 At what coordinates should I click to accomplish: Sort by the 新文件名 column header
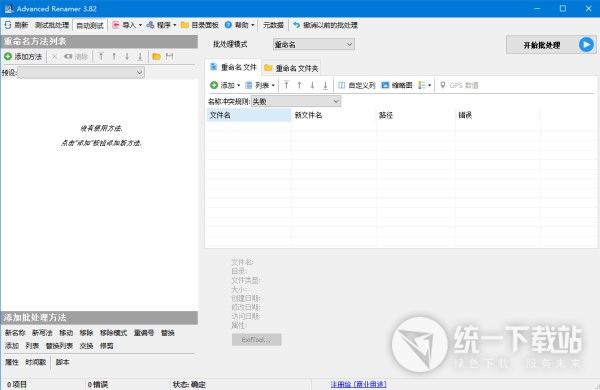coord(334,115)
